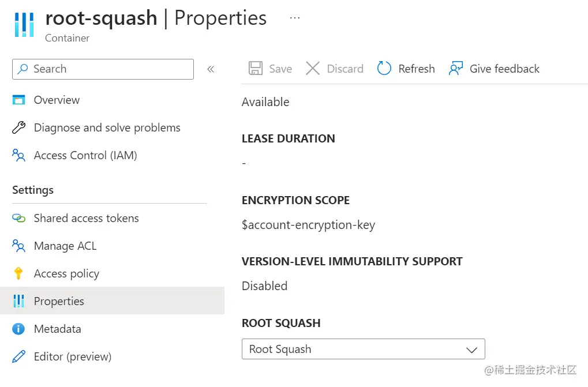588x387 pixels.
Task: Open Access Control (IAM) menu item
Action: pyautogui.click(x=85, y=155)
